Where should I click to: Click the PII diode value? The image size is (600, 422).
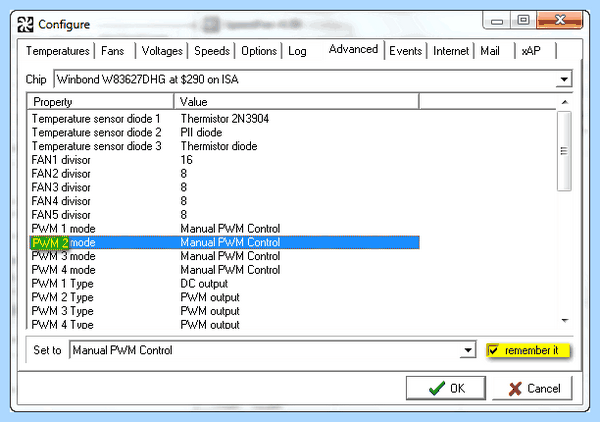[201, 132]
